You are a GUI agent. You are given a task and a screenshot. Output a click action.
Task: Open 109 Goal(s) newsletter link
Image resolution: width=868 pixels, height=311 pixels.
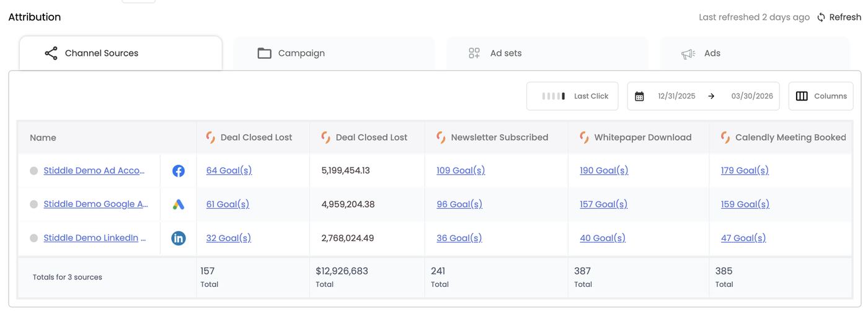tap(461, 170)
